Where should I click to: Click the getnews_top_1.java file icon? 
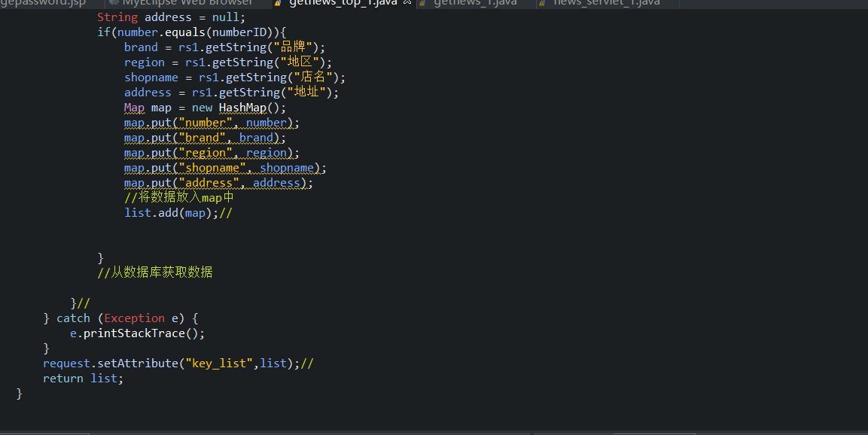(x=279, y=3)
